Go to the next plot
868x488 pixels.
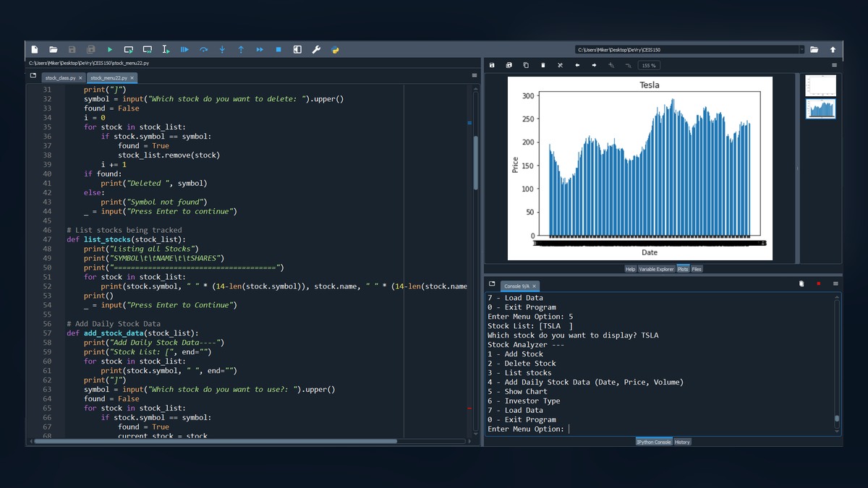[594, 65]
